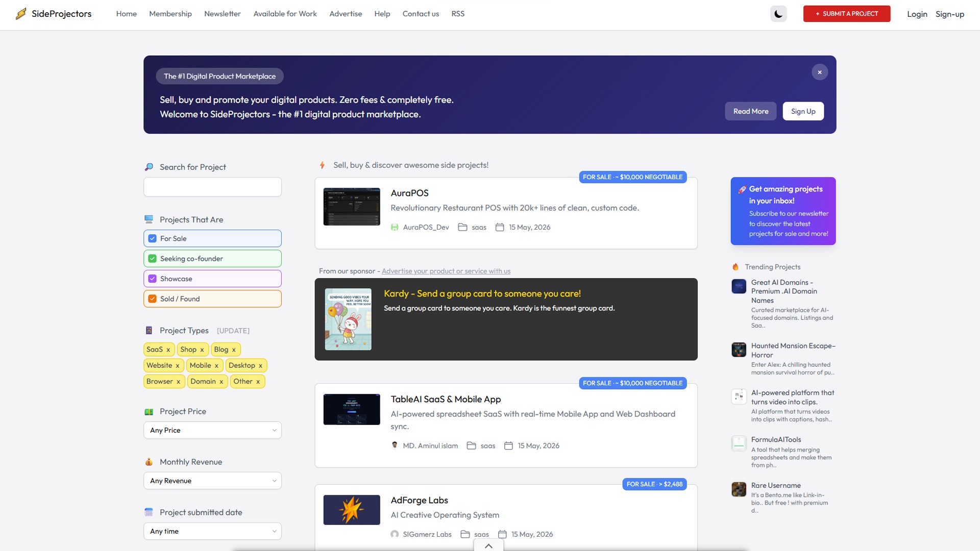Open the Available for Work nav item
Viewport: 980px width, 551px height.
click(x=285, y=14)
